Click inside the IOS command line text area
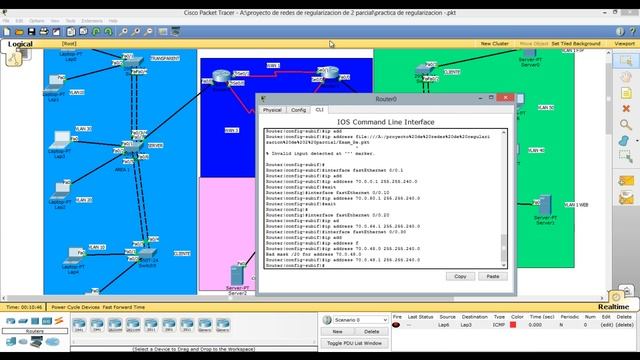 382,198
